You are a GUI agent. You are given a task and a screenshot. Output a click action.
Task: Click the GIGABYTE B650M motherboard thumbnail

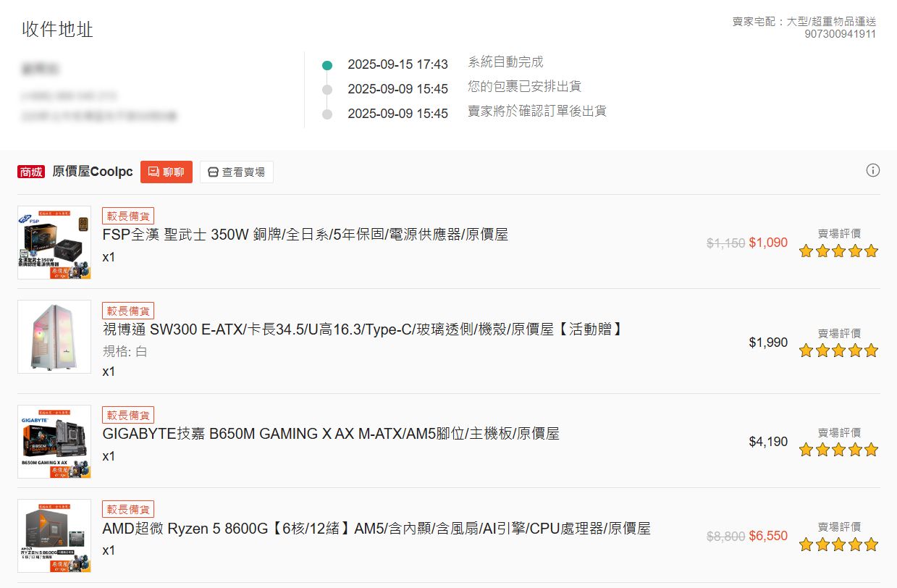pyautogui.click(x=54, y=442)
